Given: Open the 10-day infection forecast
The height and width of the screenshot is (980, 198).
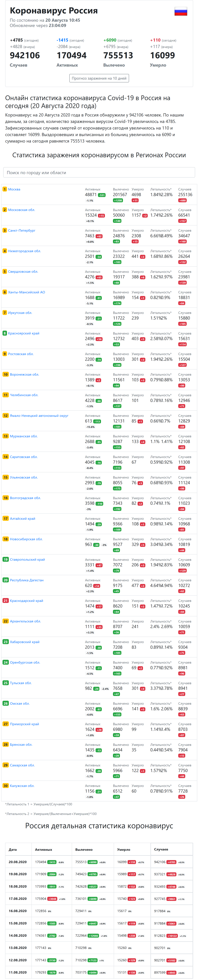Looking at the screenshot, I should (x=99, y=78).
